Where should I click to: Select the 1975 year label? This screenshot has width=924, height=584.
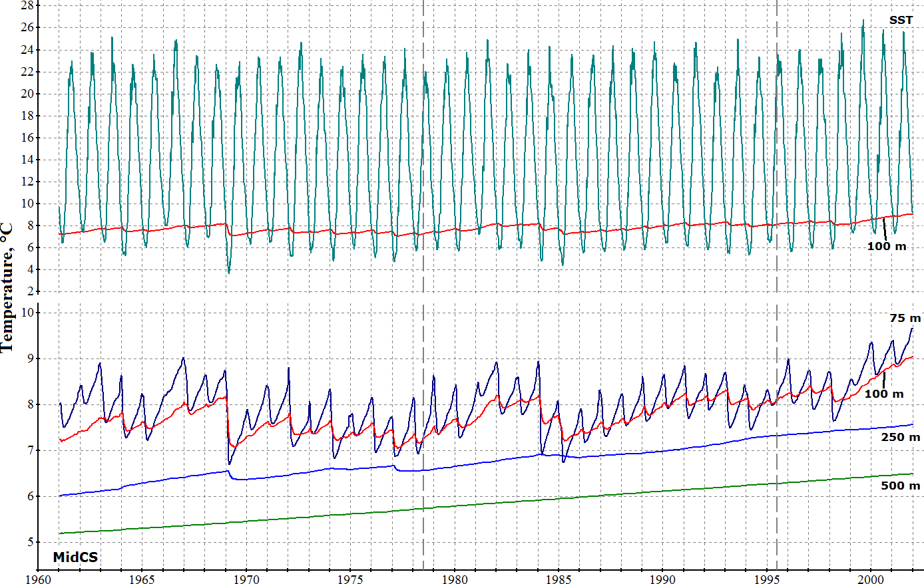pos(351,579)
